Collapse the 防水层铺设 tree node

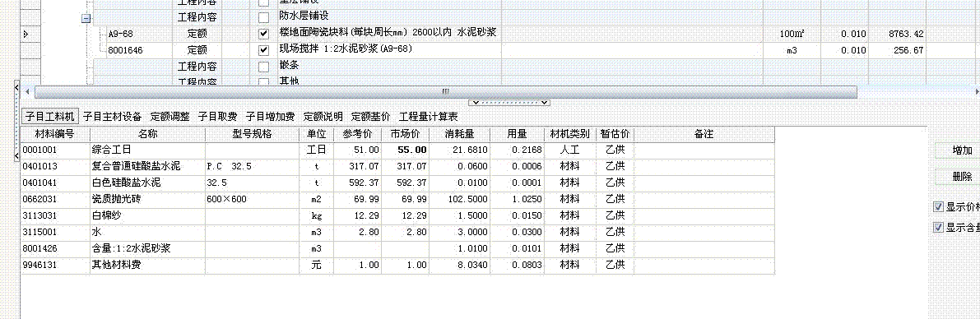pos(86,19)
